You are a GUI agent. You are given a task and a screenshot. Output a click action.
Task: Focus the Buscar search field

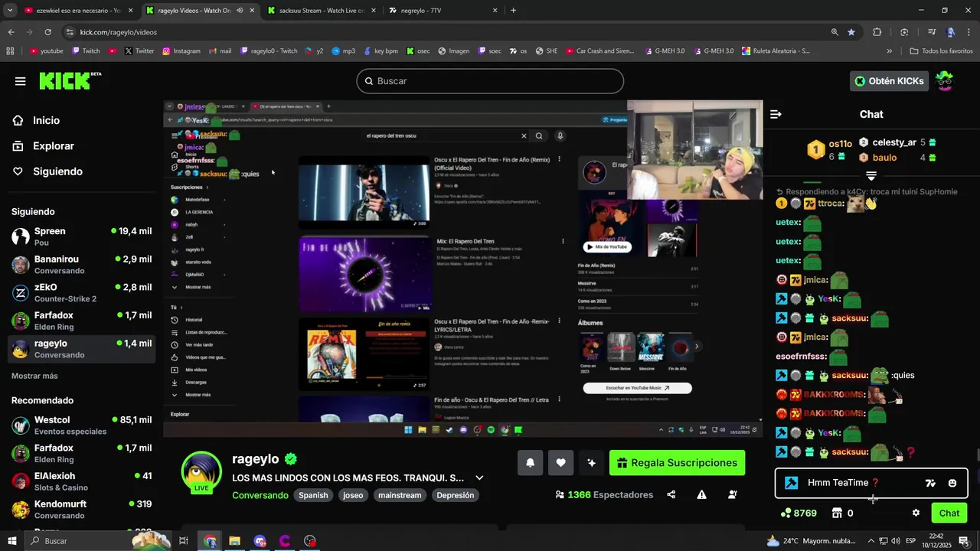coord(490,81)
